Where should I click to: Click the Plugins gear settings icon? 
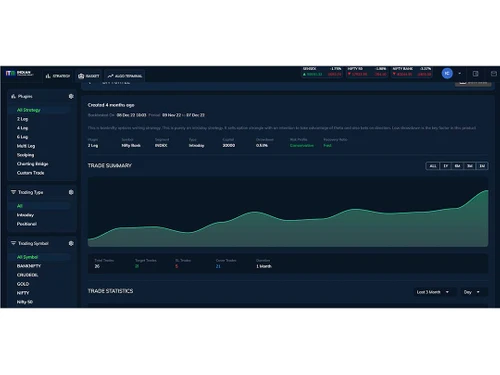pos(71,96)
